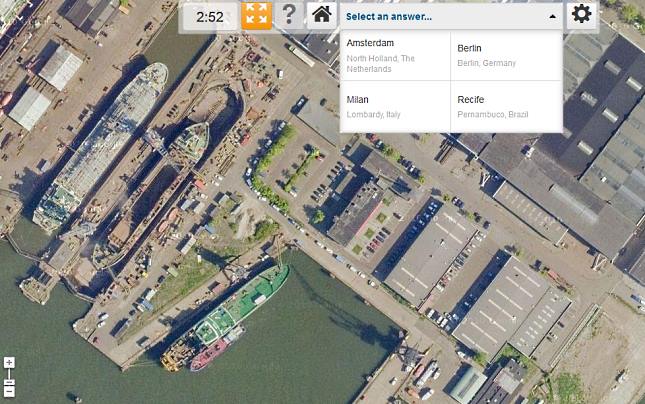This screenshot has height=404, width=645.
Task: Select the Milan, Lombardy option
Action: point(395,107)
